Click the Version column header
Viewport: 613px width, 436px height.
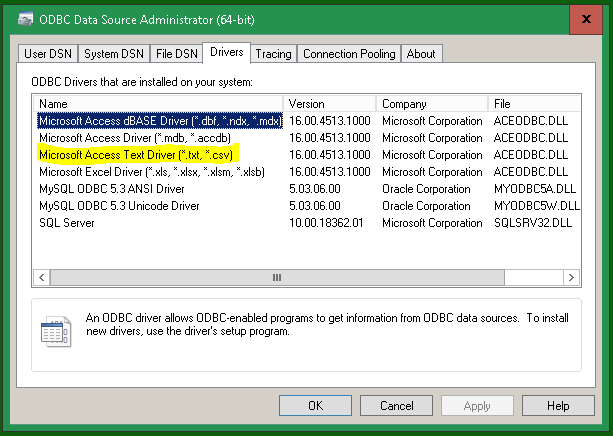(330, 104)
